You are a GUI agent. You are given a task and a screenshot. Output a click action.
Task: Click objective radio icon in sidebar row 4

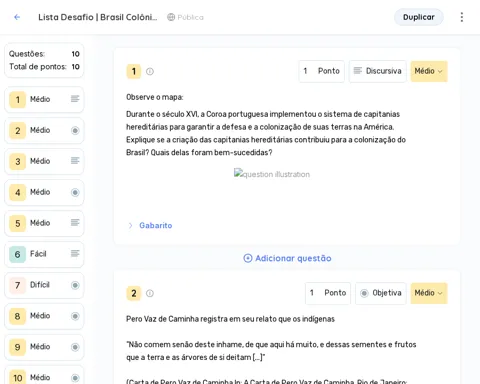pos(75,192)
